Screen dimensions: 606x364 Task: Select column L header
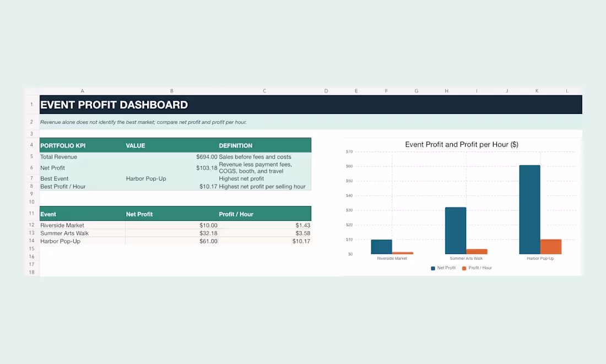567,91
